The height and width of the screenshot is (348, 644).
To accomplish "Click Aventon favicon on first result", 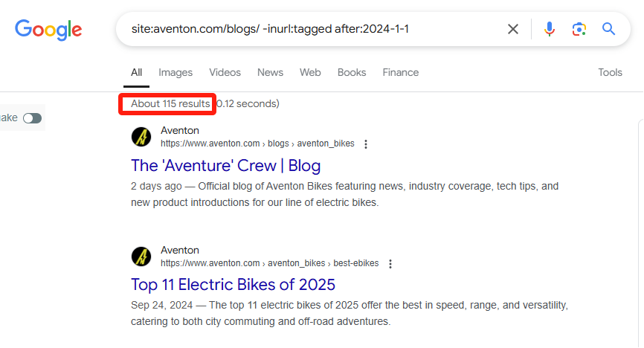I will [141, 137].
